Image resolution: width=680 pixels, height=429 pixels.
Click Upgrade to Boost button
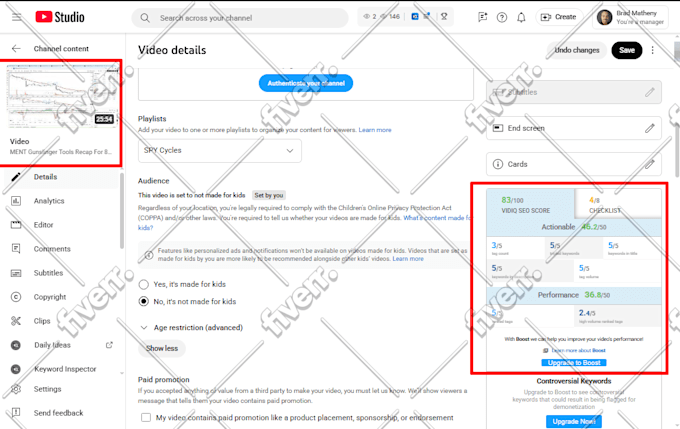coord(574,363)
